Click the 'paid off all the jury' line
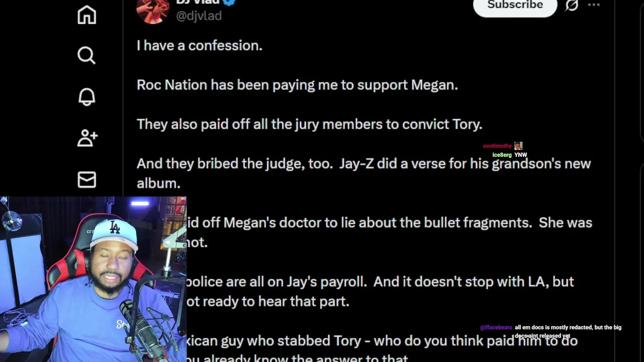This screenshot has width=644, height=362. point(309,124)
